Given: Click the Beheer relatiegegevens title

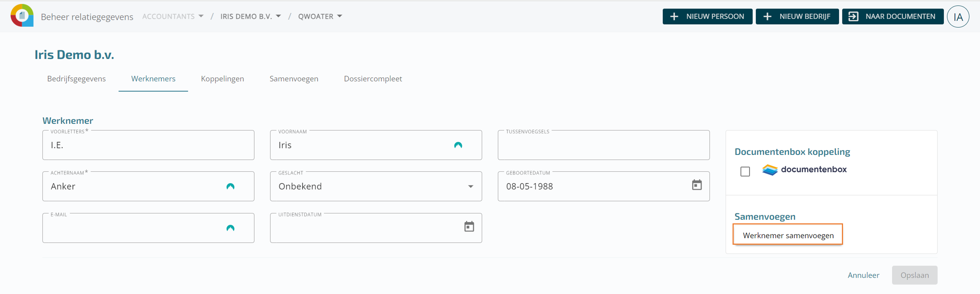Looking at the screenshot, I should pos(87,17).
